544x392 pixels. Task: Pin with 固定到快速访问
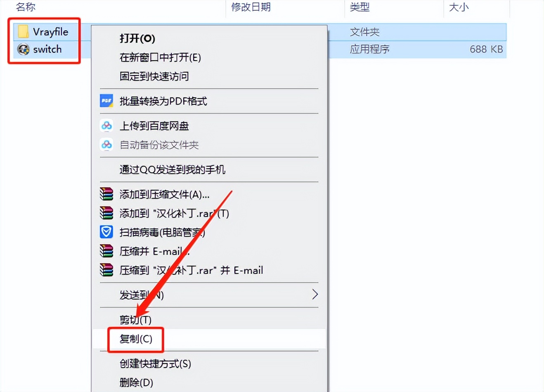coord(154,76)
